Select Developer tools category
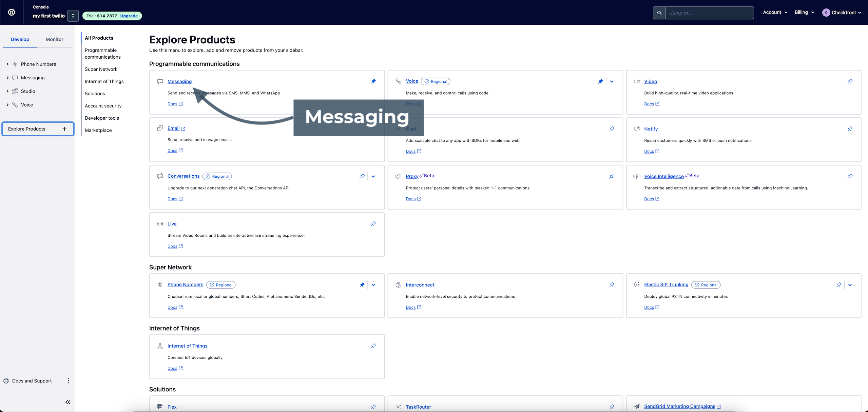 coord(102,118)
